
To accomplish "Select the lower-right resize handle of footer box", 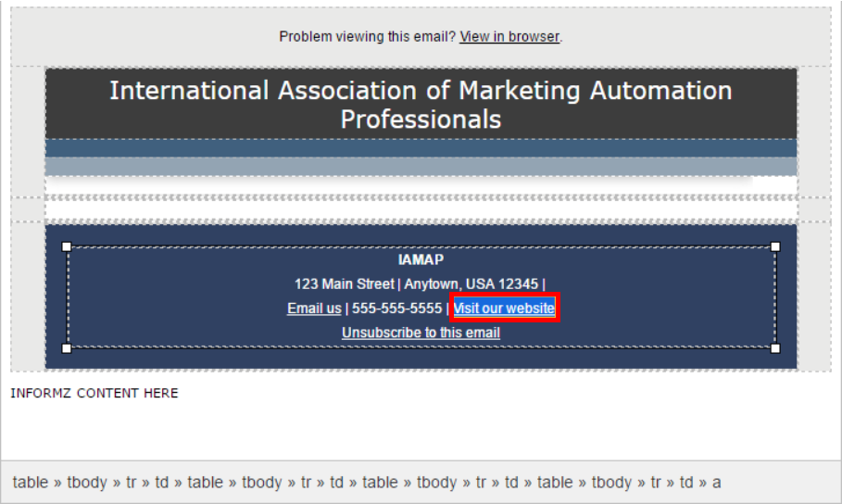I will [x=775, y=348].
